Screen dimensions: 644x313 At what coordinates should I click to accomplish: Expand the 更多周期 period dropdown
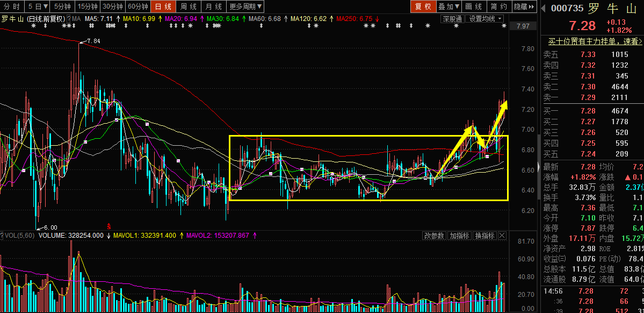tap(245, 6)
